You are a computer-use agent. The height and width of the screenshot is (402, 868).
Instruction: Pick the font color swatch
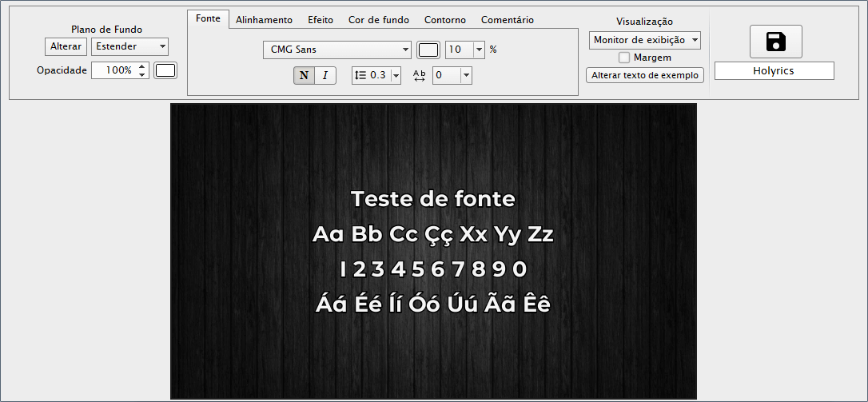click(x=428, y=50)
